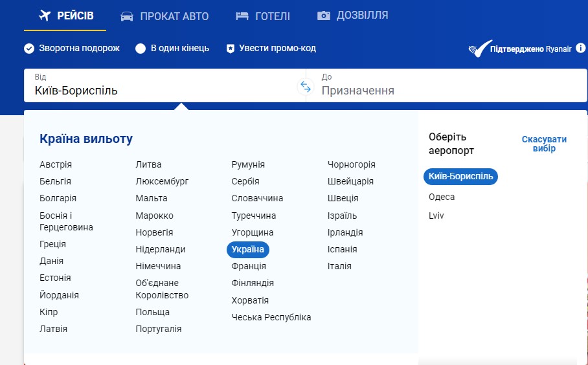Screen dimensions: 588x365
Task: Select Греція in country list
Action: tap(52, 244)
